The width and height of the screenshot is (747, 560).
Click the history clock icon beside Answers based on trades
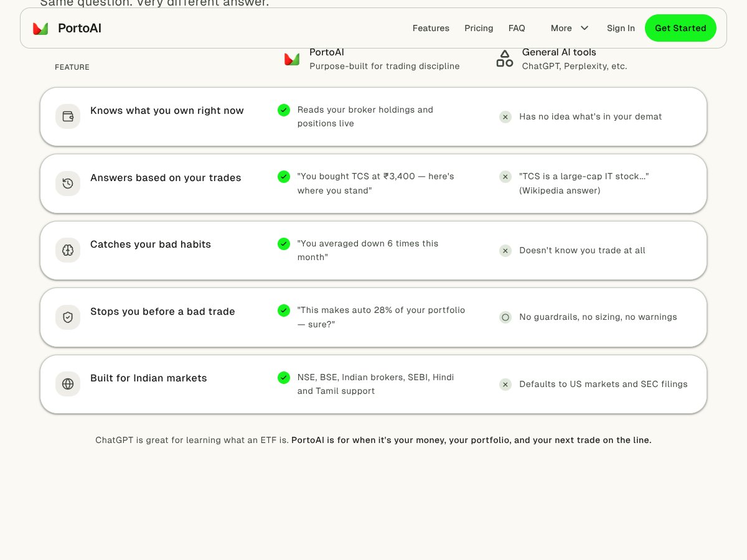pos(68,184)
